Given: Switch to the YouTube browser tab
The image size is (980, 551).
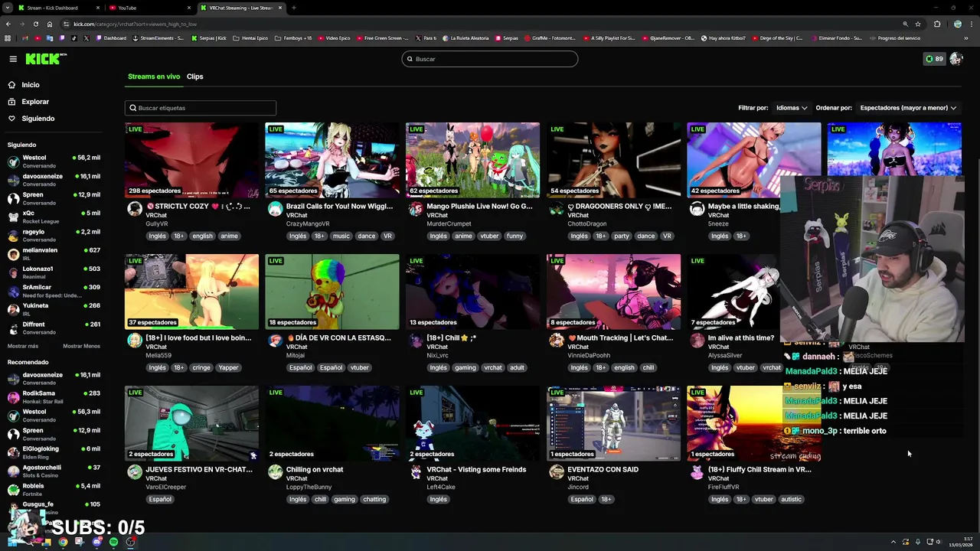Looking at the screenshot, I should [148, 8].
